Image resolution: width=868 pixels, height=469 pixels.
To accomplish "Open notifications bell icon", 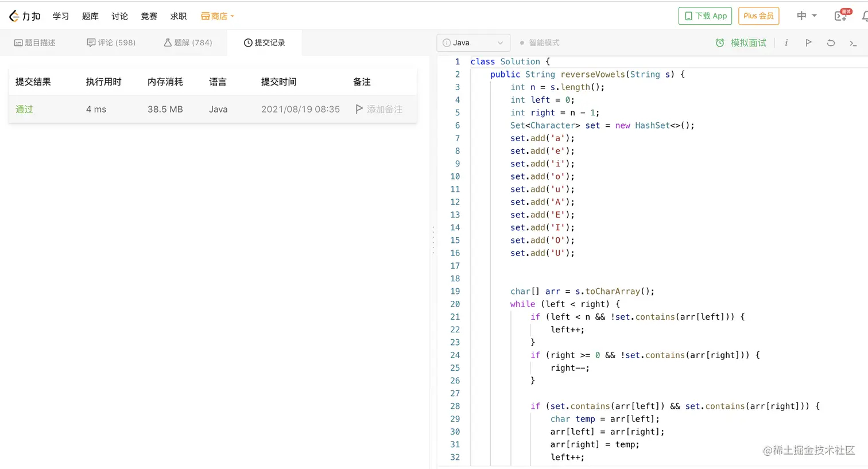I will coord(865,16).
